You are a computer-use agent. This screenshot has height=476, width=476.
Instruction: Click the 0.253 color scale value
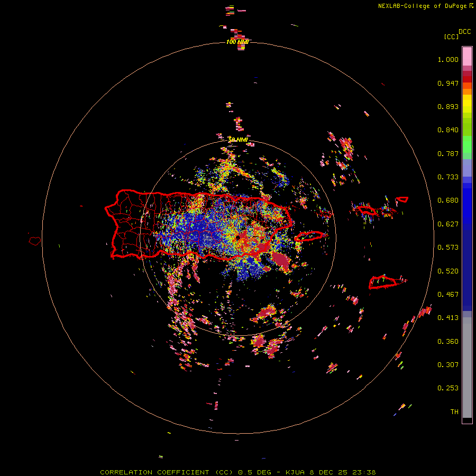point(448,388)
